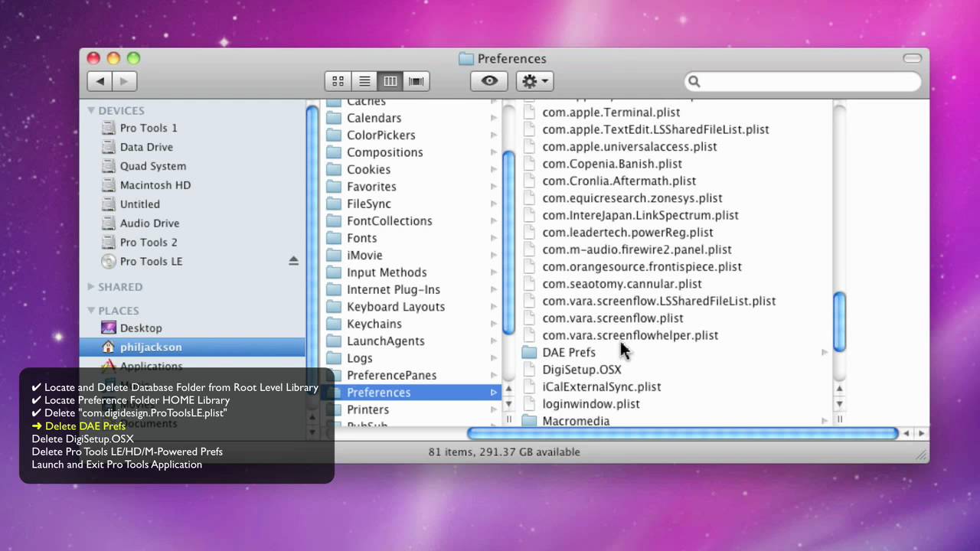Viewport: 980px width, 551px height.
Task: Select com.Copenia.Banish.plist
Action: (612, 164)
